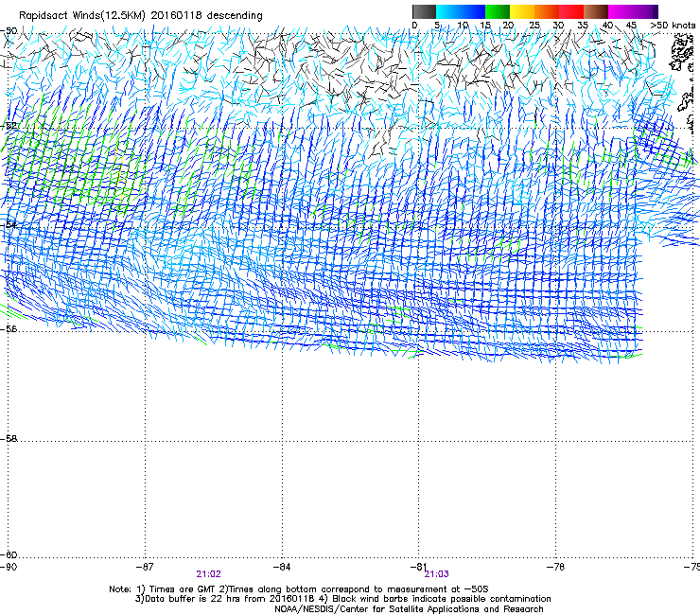Click the yellow 20-25 knots legend swatch
The height and width of the screenshot is (615, 700).
click(x=522, y=11)
